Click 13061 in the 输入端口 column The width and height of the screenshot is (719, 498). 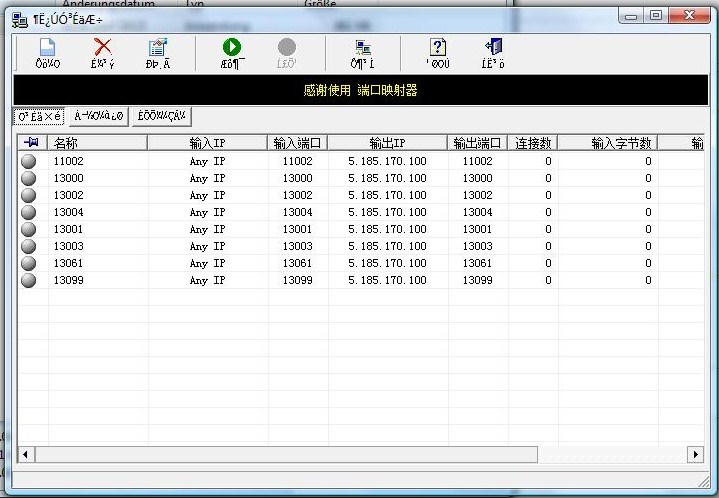(298, 263)
